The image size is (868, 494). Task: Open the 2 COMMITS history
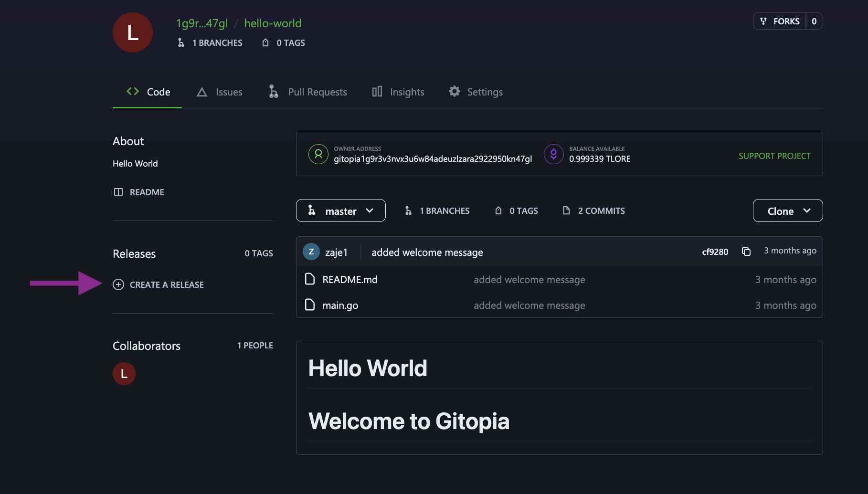click(x=602, y=210)
